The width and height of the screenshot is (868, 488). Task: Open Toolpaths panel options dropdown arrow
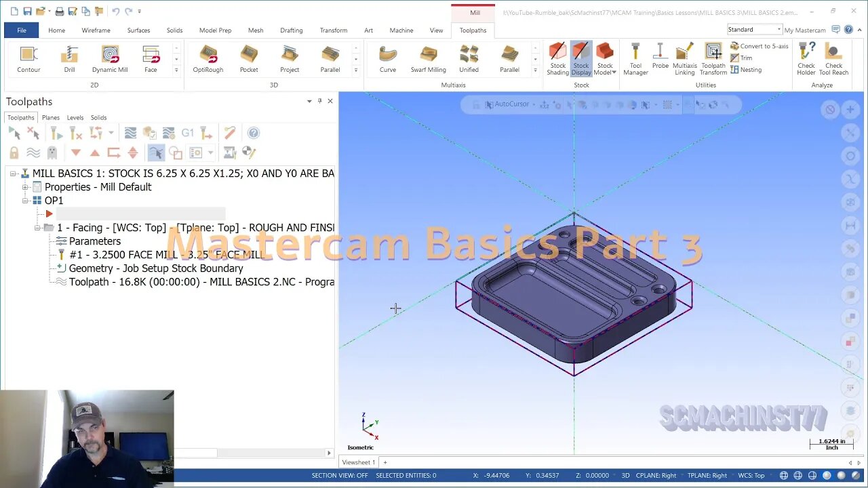click(309, 101)
